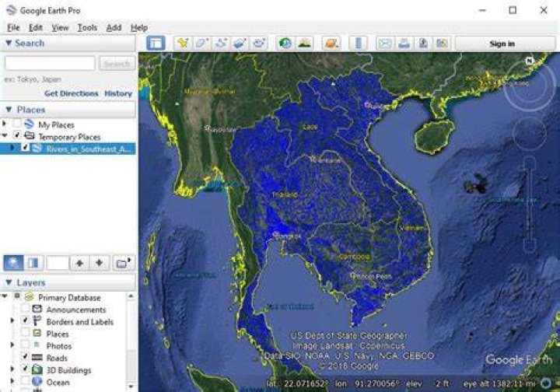
Task: Click the Record a Tour tool
Action: click(258, 44)
